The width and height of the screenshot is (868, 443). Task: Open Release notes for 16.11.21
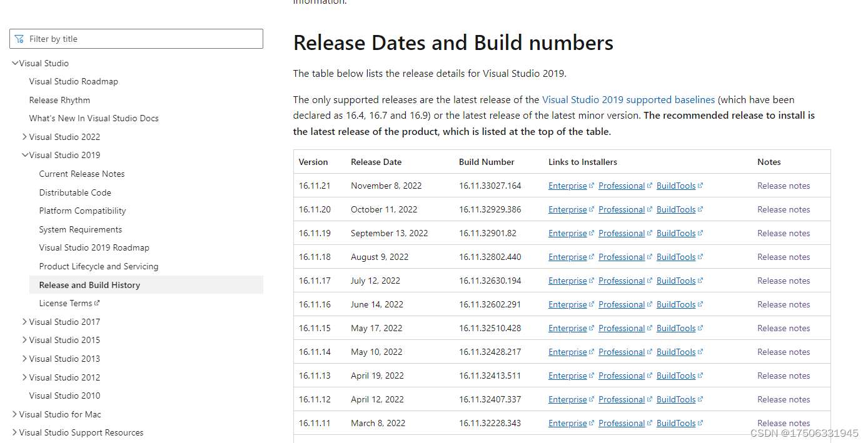(x=784, y=186)
